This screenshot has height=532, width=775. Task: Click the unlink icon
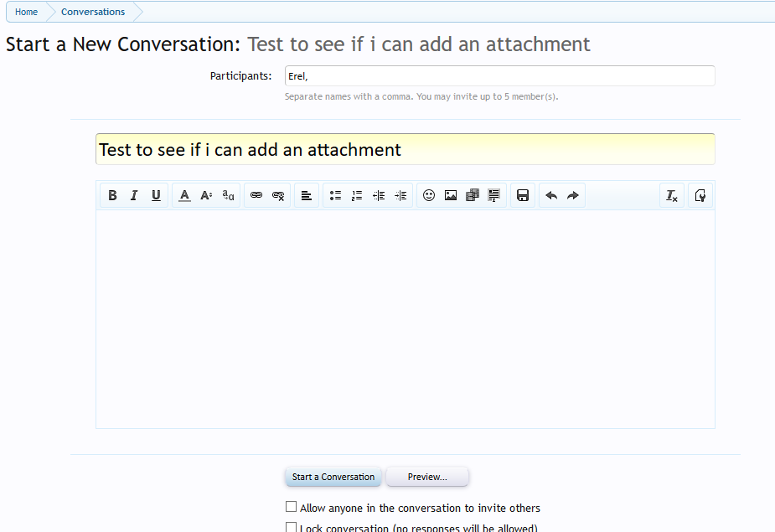pos(277,195)
